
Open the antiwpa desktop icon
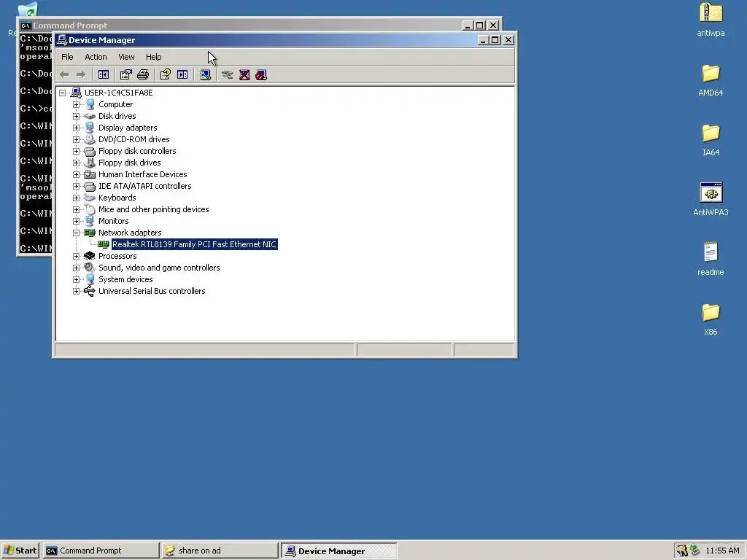pyautogui.click(x=711, y=13)
